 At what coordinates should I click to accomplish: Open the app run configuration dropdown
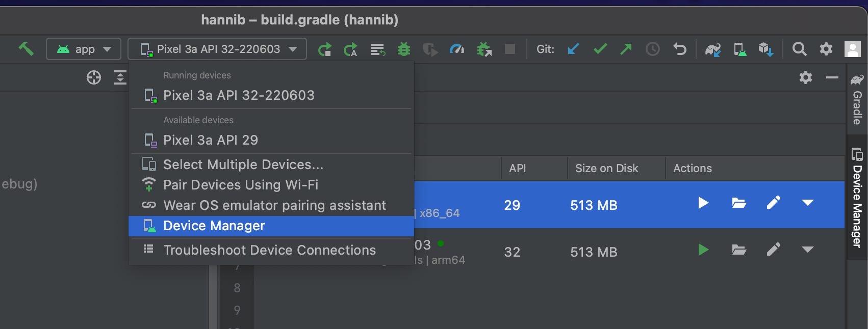tap(84, 49)
